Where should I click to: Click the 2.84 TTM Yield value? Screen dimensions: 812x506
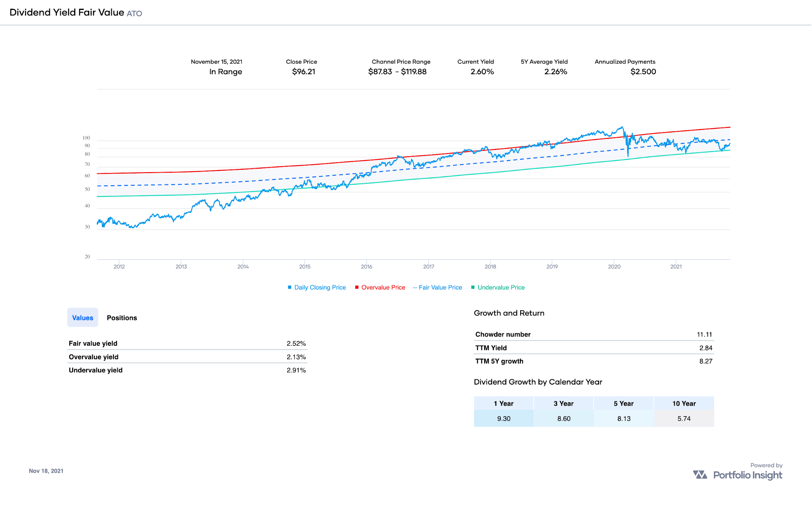click(706, 348)
